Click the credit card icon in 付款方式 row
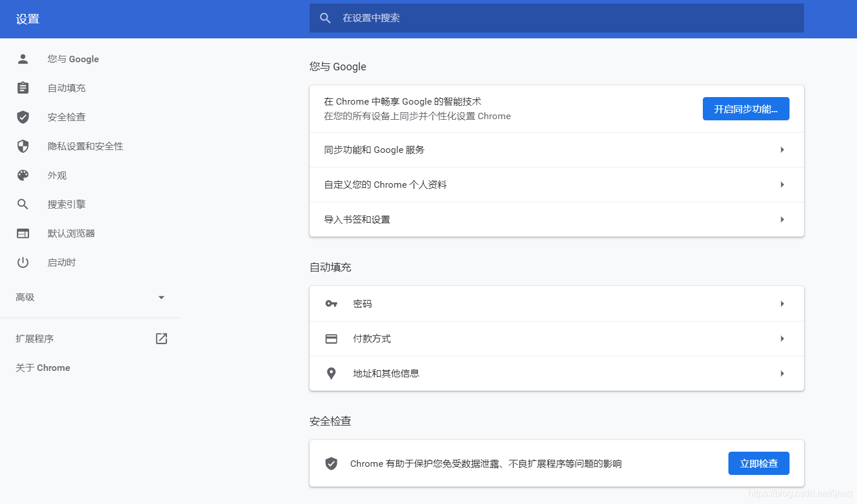This screenshot has width=857, height=504. coord(331,338)
